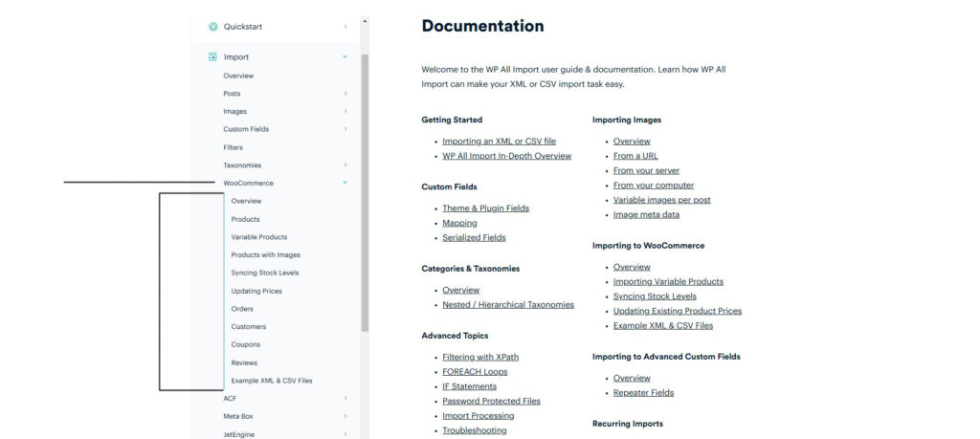Viewport: 980px width, 439px height.
Task: Open From your server link
Action: [x=646, y=170]
